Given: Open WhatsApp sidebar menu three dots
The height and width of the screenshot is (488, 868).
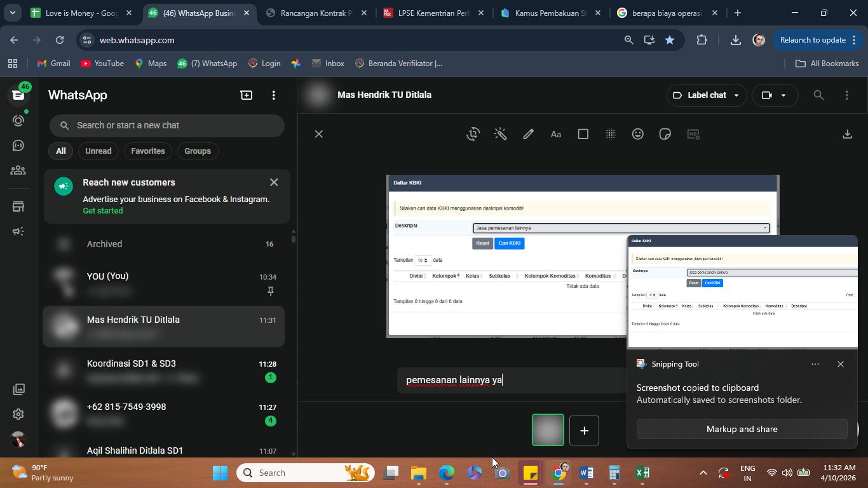Looking at the screenshot, I should [274, 95].
